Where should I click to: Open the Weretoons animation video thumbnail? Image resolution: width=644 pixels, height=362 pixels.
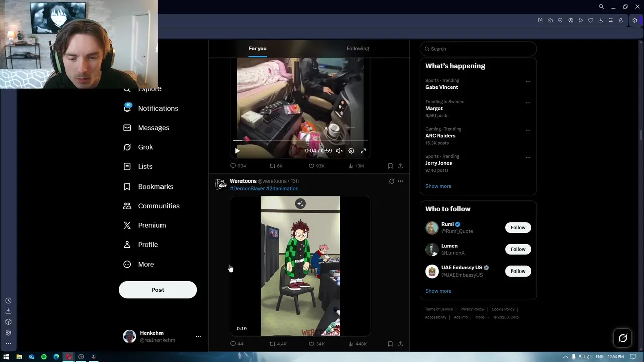[x=300, y=266]
